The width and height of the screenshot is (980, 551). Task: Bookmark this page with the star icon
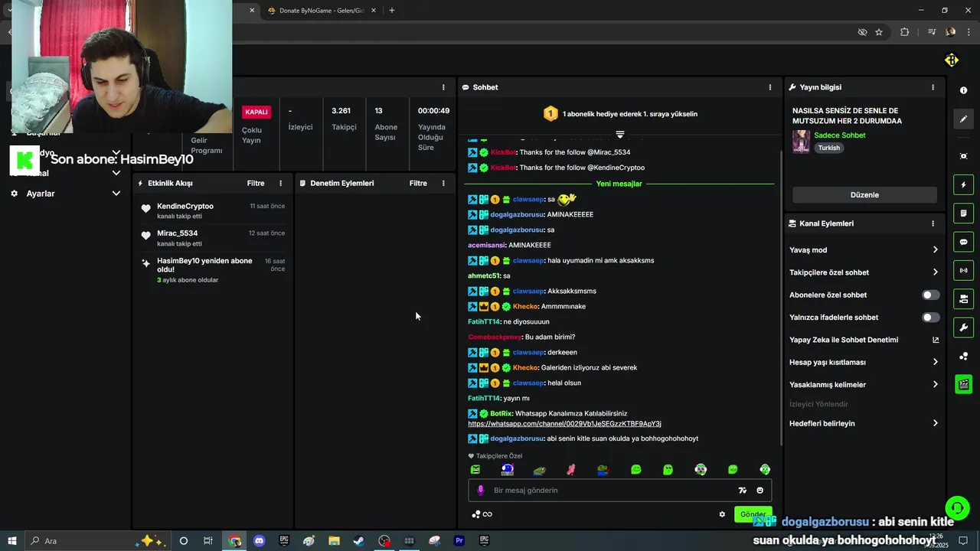[x=879, y=32]
